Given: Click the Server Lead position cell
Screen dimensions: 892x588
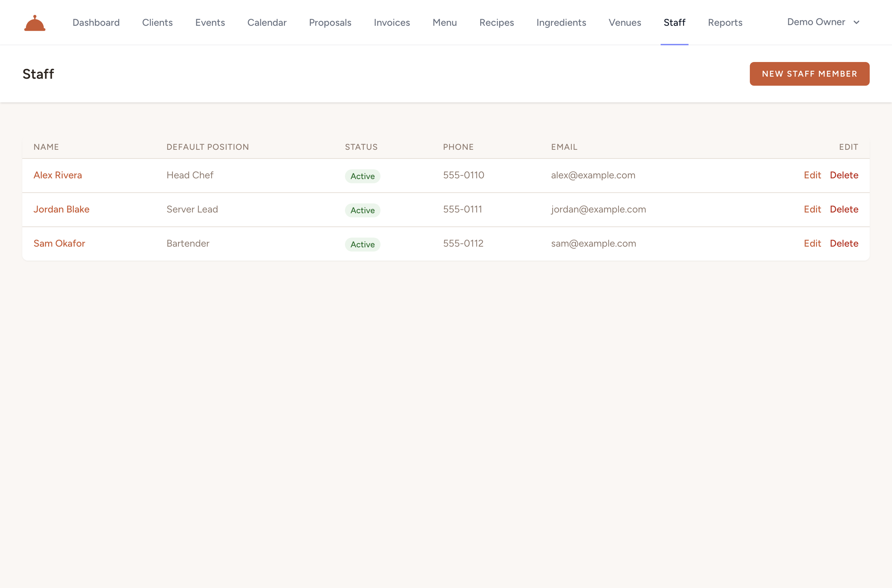Looking at the screenshot, I should pos(192,209).
